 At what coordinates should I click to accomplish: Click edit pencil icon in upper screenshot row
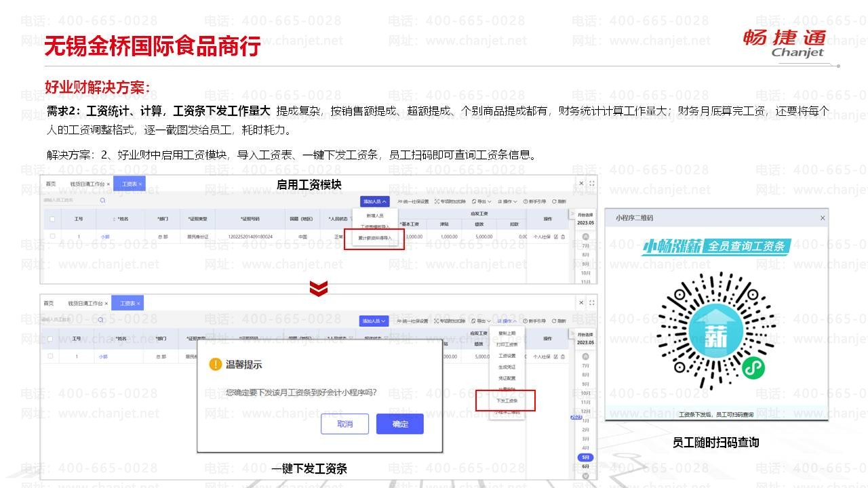[556, 237]
